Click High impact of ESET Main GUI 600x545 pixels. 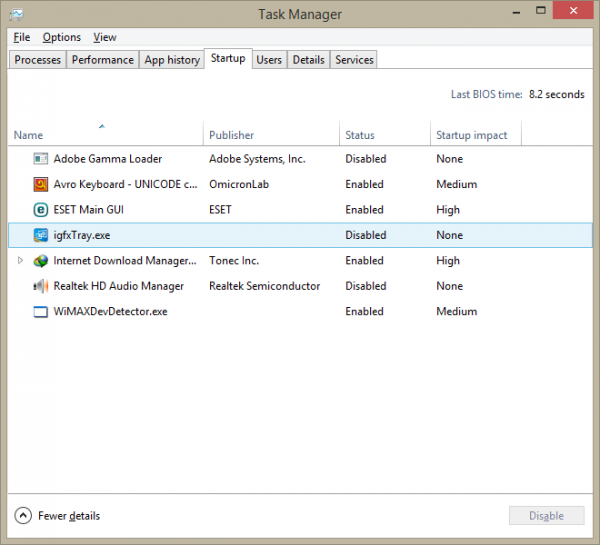(x=448, y=210)
